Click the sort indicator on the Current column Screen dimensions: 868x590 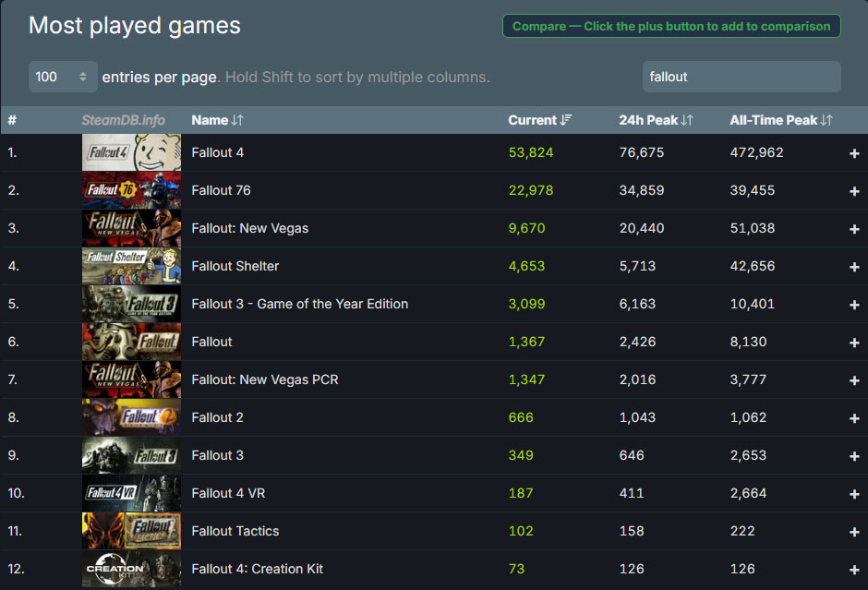(562, 120)
